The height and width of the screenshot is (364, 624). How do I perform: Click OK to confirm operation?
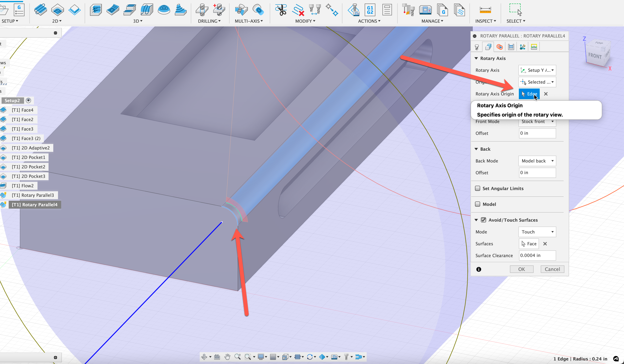[x=521, y=269]
